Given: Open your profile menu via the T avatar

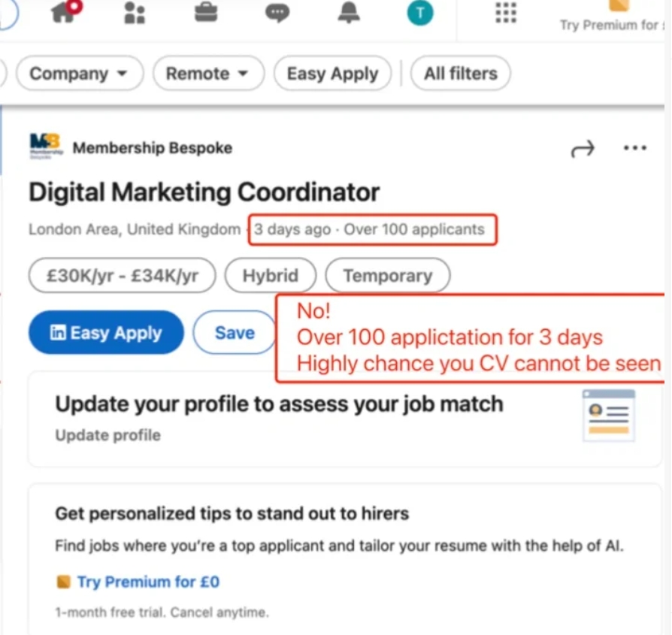Looking at the screenshot, I should (420, 12).
